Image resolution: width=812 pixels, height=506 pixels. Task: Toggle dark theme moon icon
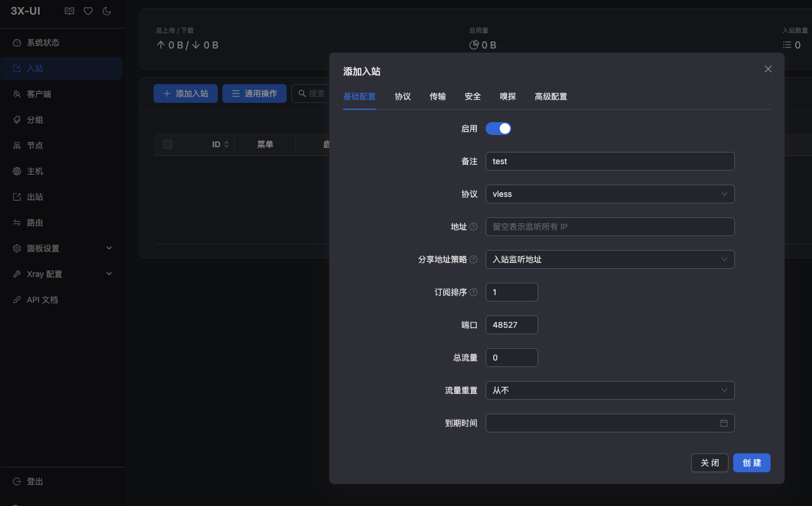click(x=107, y=11)
